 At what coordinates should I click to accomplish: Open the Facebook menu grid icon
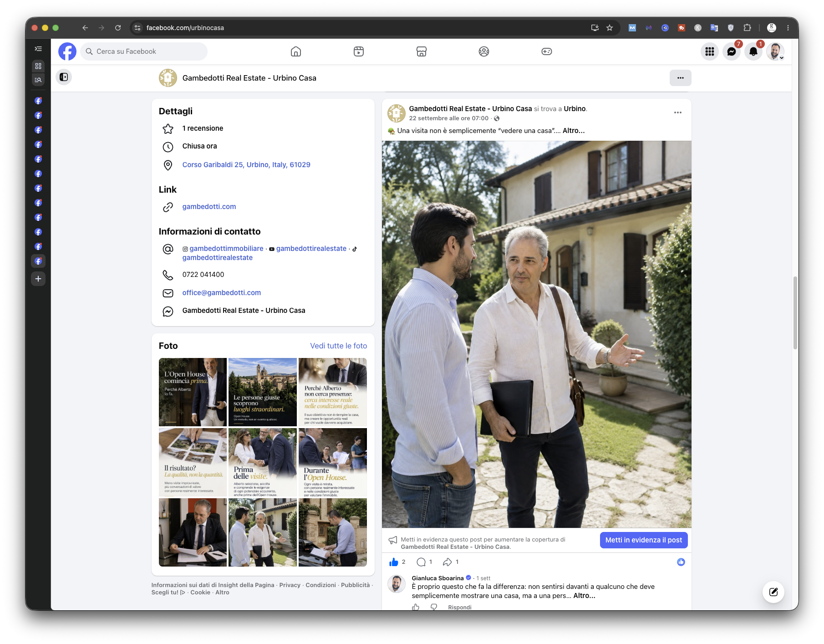point(710,51)
